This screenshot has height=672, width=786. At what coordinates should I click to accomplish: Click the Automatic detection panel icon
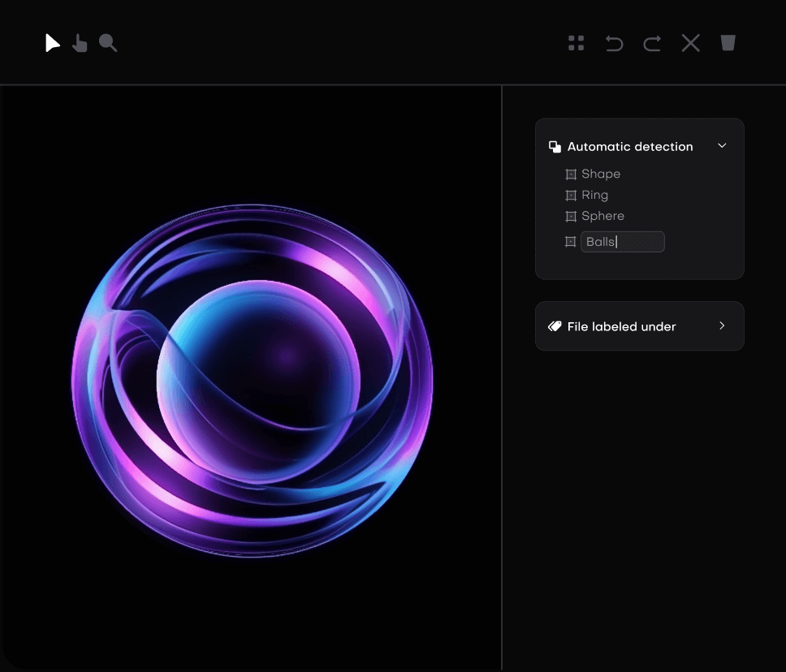click(555, 146)
